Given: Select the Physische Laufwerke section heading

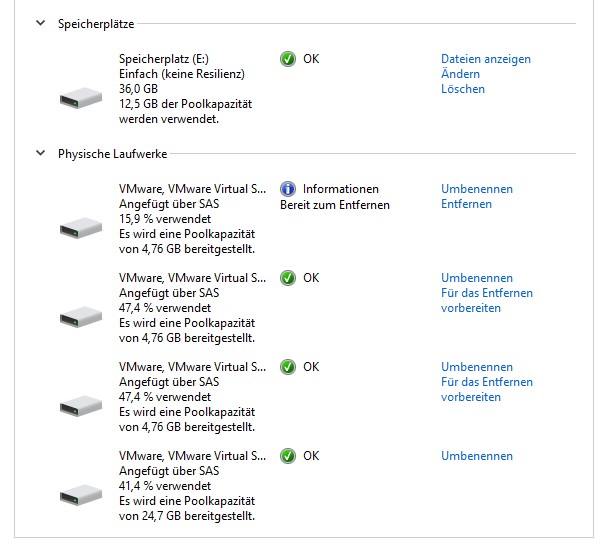Looking at the screenshot, I should (x=113, y=154).
